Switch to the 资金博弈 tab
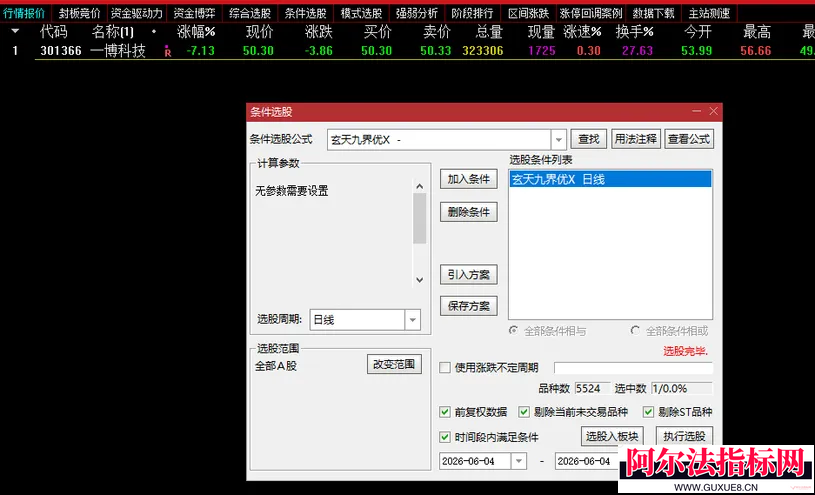 tap(194, 13)
